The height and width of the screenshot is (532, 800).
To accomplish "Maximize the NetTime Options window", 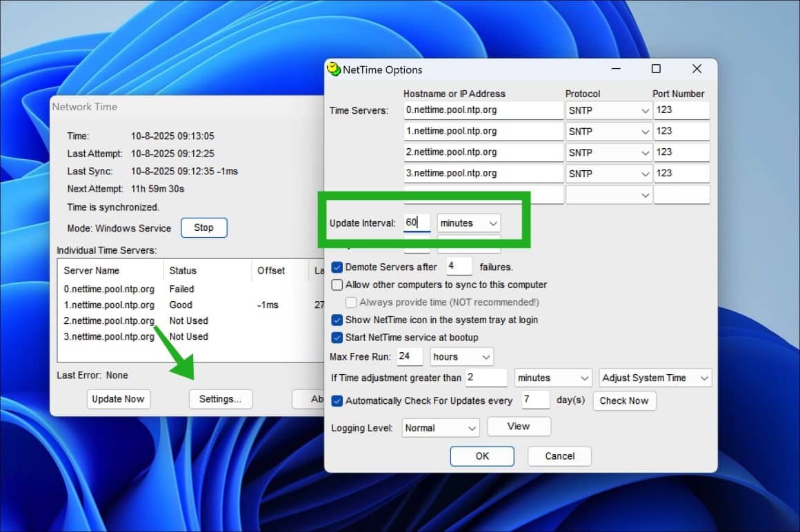I will (656, 69).
